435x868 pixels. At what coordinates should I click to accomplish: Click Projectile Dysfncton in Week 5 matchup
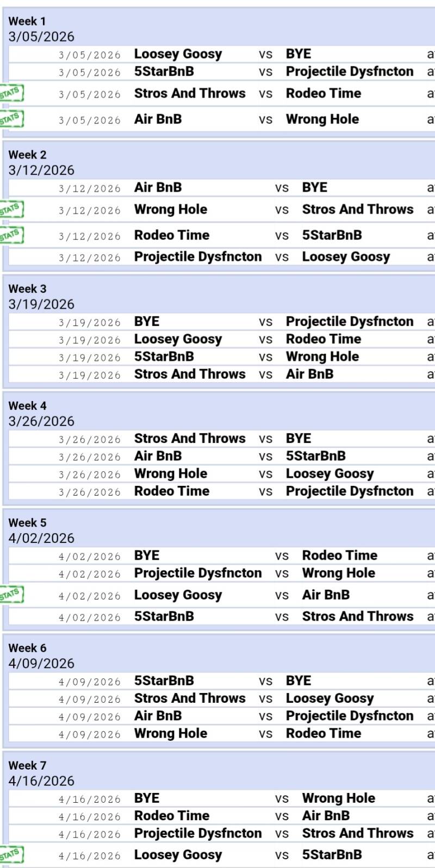pos(198,573)
